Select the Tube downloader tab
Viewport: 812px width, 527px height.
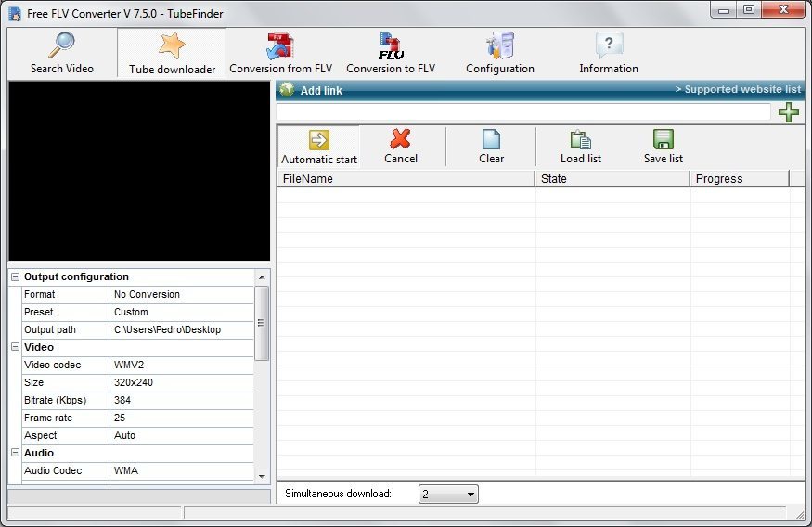(172, 53)
